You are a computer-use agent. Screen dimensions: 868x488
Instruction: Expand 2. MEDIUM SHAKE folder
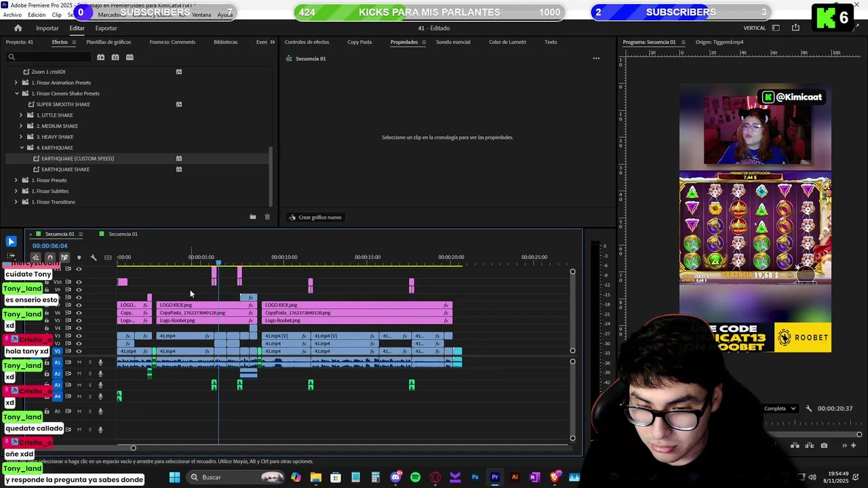coord(21,126)
